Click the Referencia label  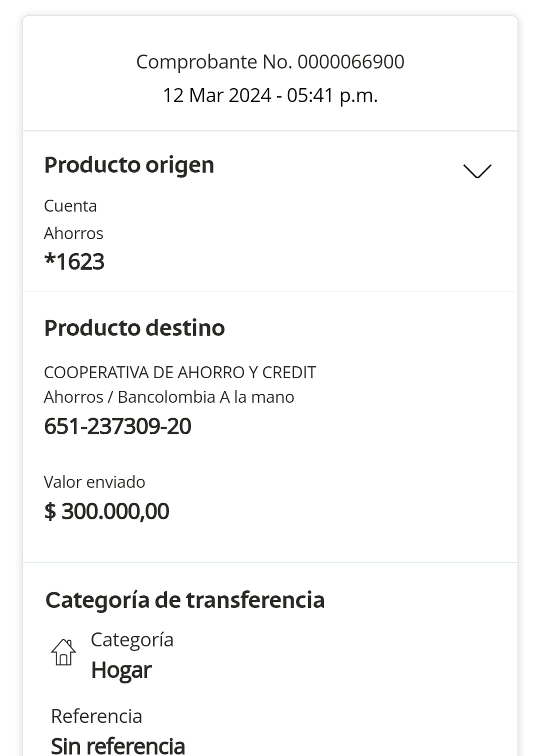[96, 716]
